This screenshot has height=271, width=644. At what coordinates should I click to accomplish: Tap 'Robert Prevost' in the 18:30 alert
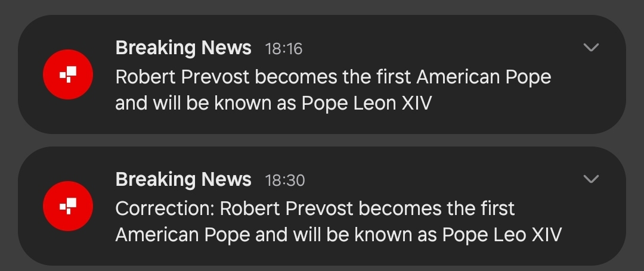[x=286, y=208]
